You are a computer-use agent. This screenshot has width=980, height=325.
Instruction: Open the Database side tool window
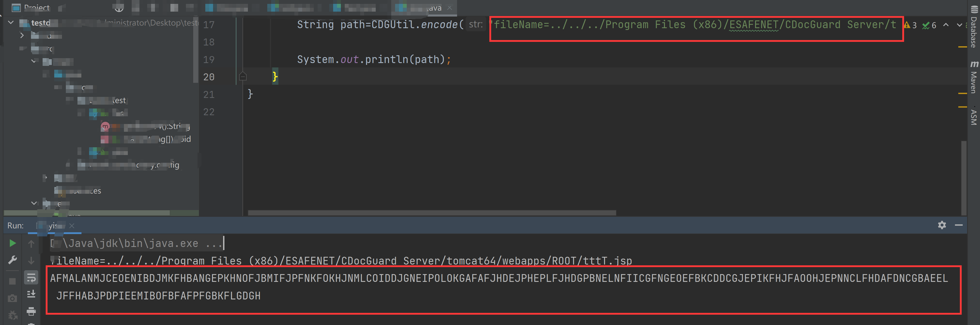click(x=974, y=27)
